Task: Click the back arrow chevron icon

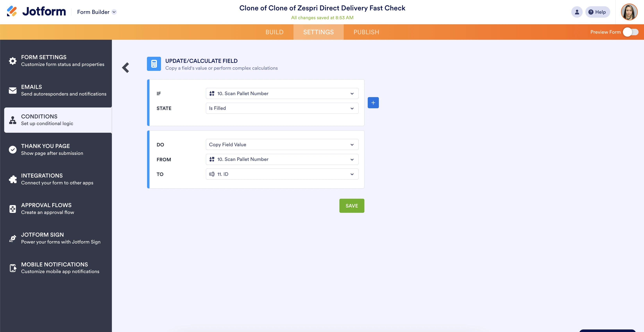Action: (x=126, y=68)
